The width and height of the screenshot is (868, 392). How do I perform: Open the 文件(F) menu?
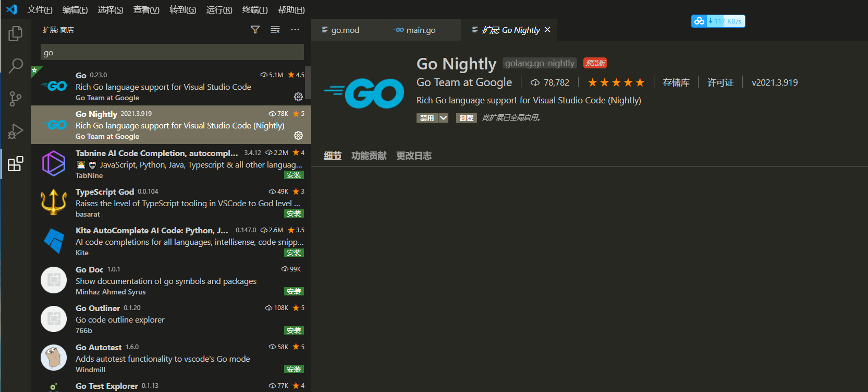(40, 9)
